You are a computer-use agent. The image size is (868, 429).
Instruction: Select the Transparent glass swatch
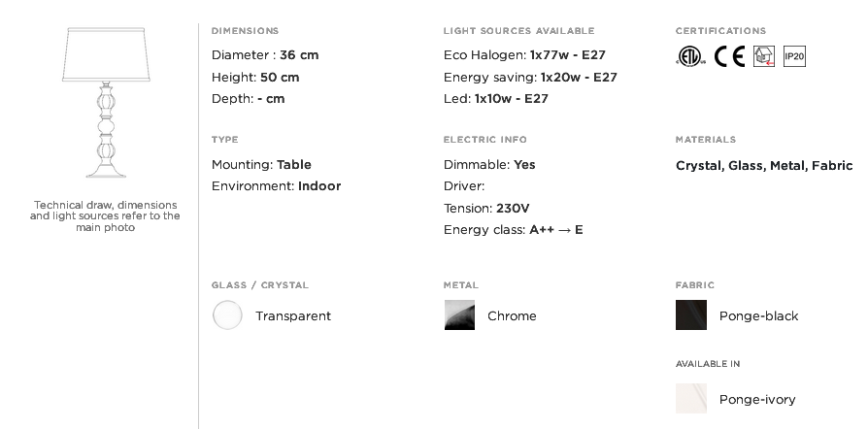(x=227, y=315)
